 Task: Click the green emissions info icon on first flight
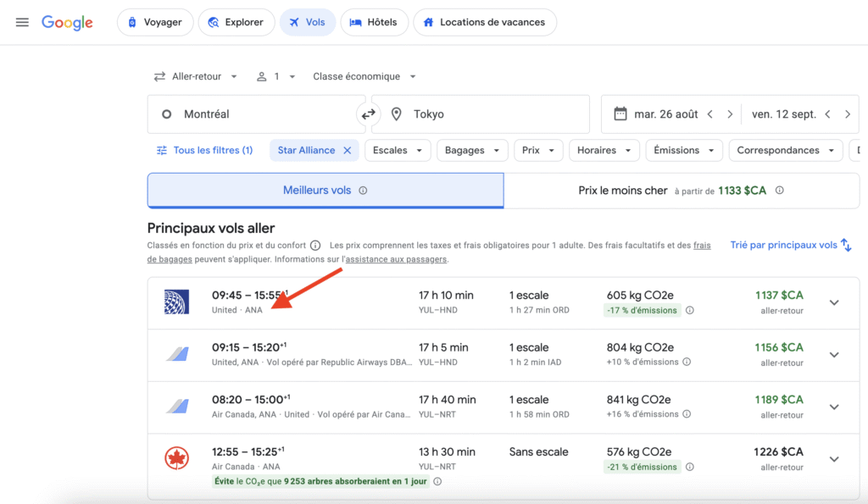point(689,311)
